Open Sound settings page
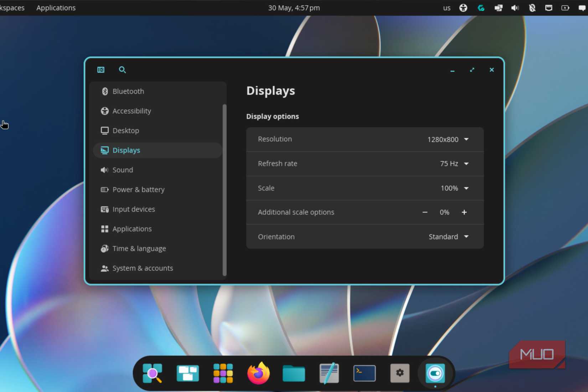 pyautogui.click(x=158, y=170)
